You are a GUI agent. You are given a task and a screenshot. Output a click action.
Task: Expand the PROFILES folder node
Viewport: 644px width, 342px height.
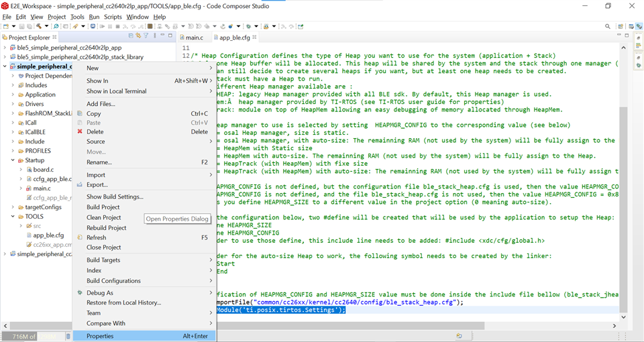(x=13, y=151)
